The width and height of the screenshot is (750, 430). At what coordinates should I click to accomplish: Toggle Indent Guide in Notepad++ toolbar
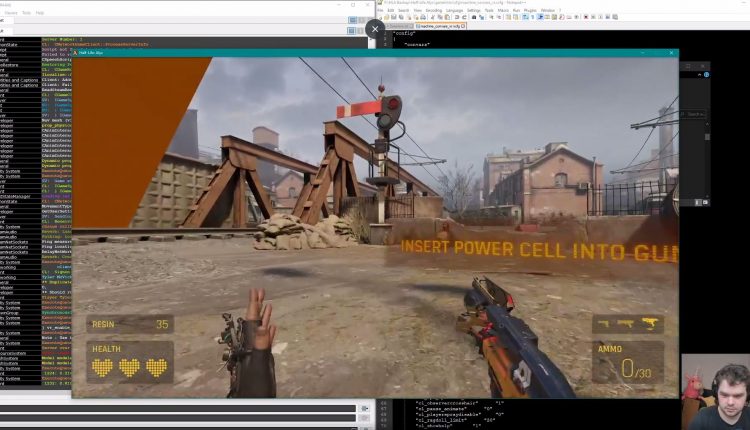(x=540, y=17)
